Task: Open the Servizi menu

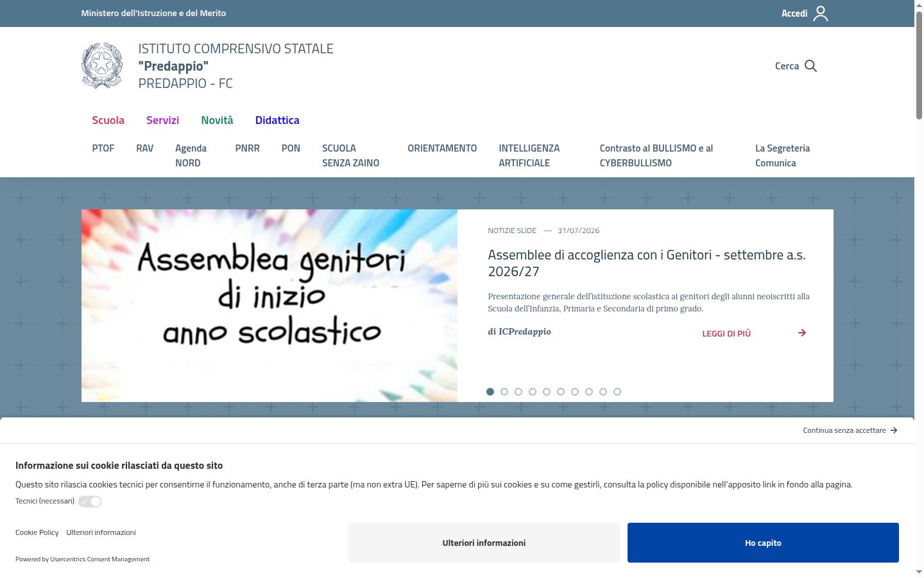Action: (x=162, y=120)
